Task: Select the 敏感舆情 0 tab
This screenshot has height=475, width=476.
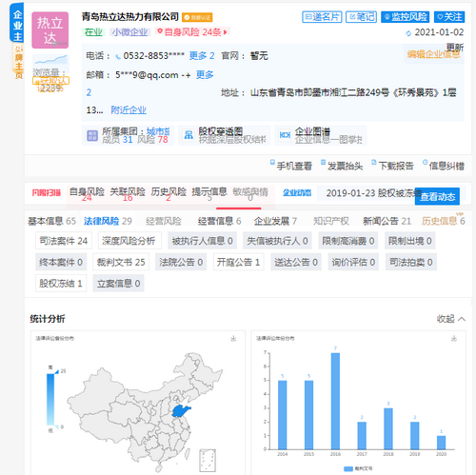Action: tap(250, 194)
